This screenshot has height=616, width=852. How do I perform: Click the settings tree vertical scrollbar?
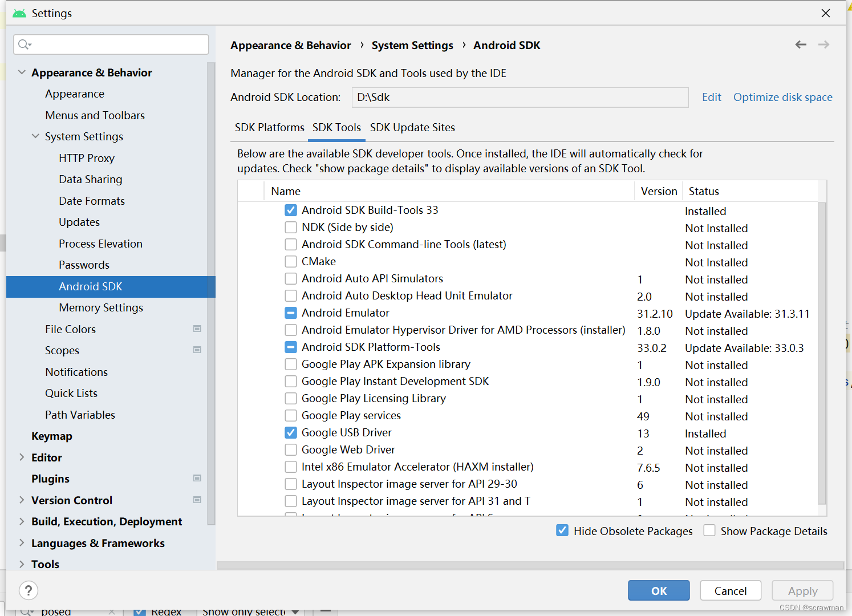[211, 294]
